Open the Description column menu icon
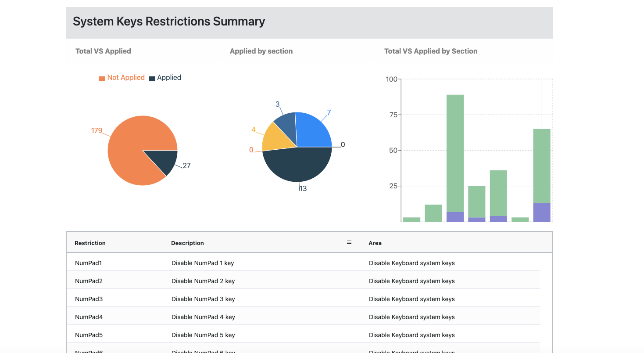 pyautogui.click(x=349, y=242)
